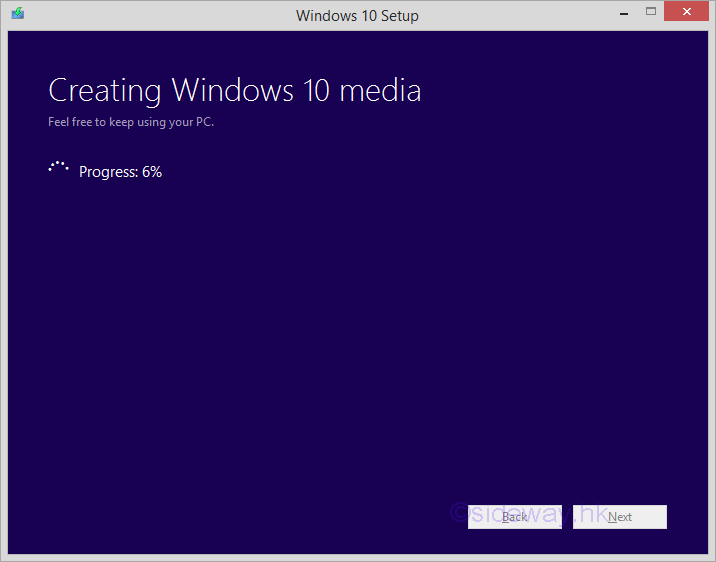
Task: Minimize the Windows 10 Setup window
Action: click(621, 12)
